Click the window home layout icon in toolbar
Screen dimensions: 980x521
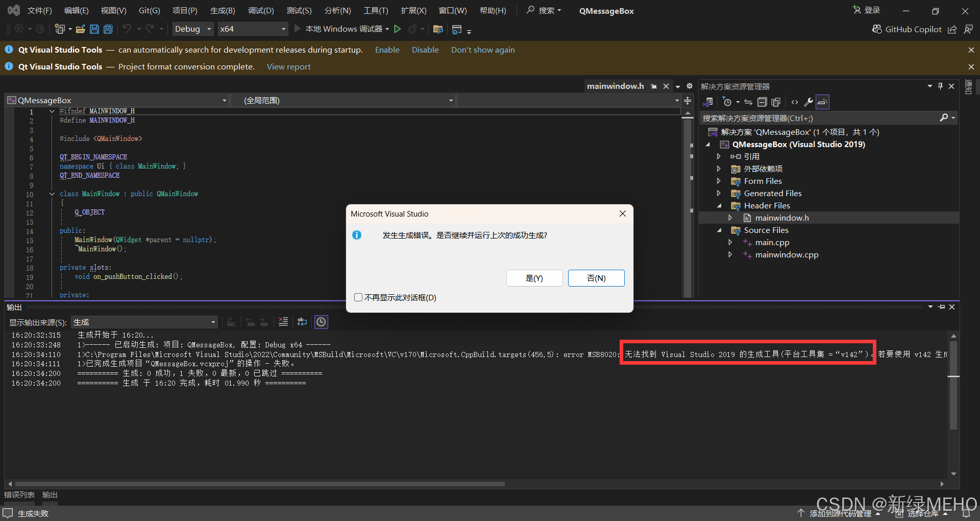(457, 29)
